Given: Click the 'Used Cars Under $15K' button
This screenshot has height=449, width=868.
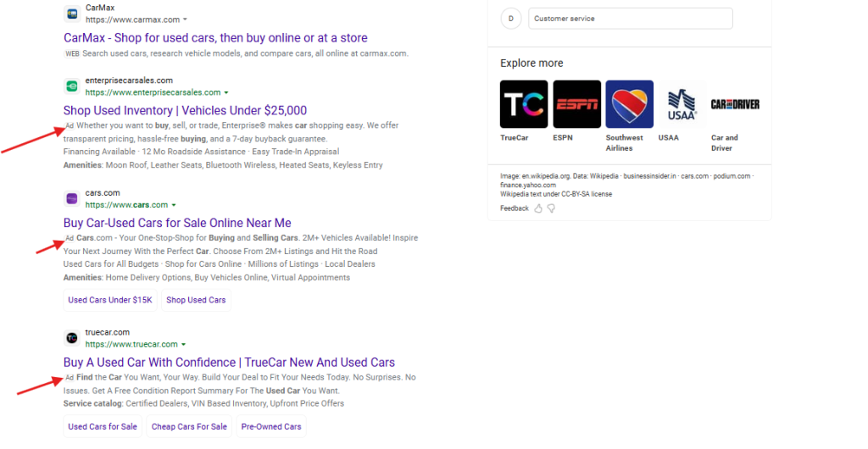Looking at the screenshot, I should pyautogui.click(x=110, y=300).
